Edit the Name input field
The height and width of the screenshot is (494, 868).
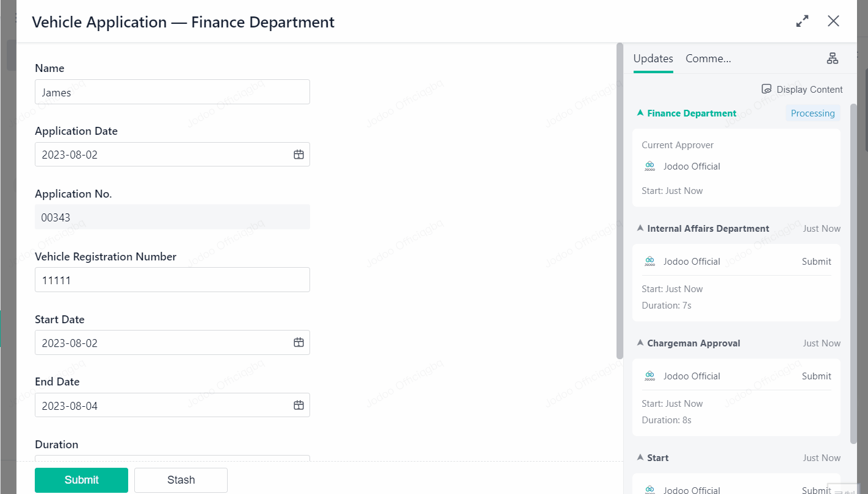click(x=172, y=92)
